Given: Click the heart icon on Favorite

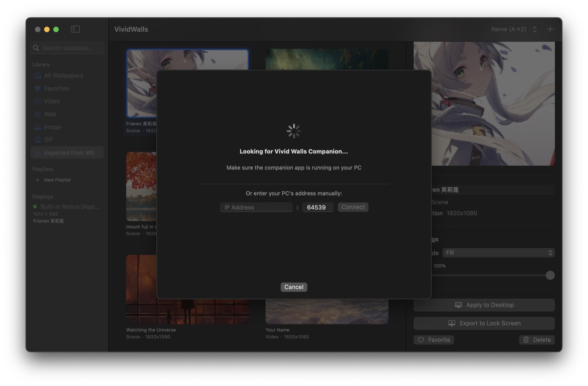Looking at the screenshot, I should pos(421,340).
